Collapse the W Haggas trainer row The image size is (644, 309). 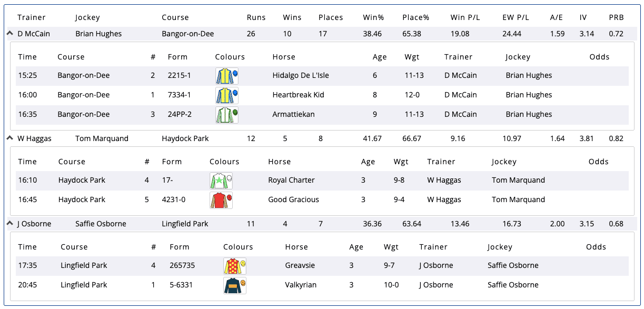tap(9, 138)
